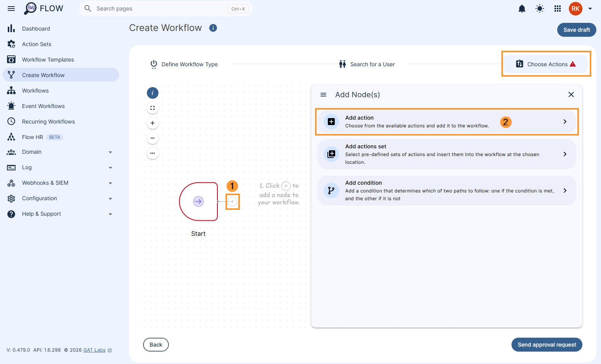Click the FLOW logo icon

[30, 8]
